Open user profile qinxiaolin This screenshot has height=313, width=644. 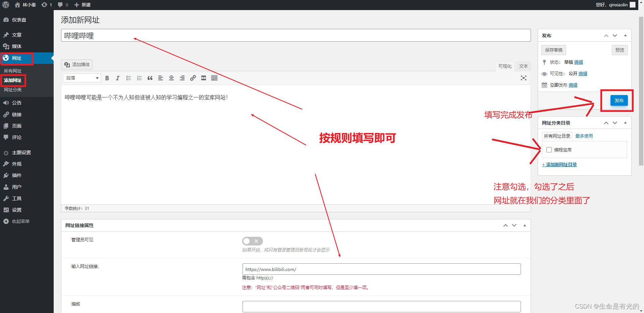click(x=616, y=5)
